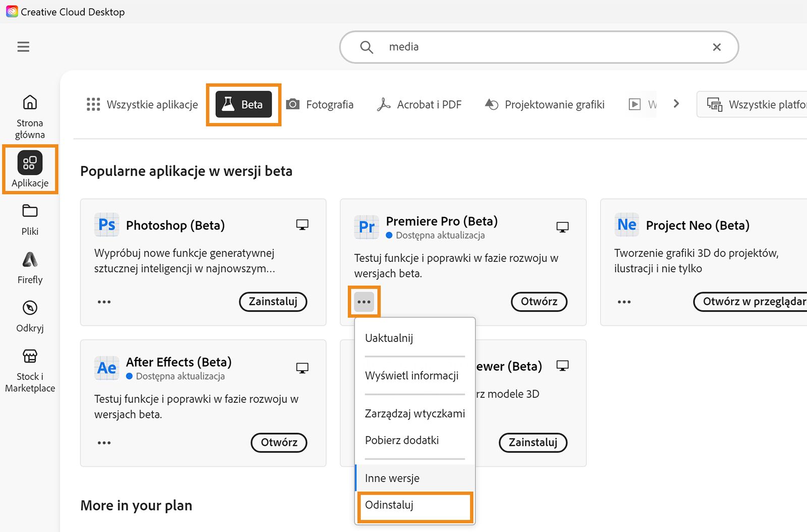Open Aplikacje section in sidebar

[30, 169]
